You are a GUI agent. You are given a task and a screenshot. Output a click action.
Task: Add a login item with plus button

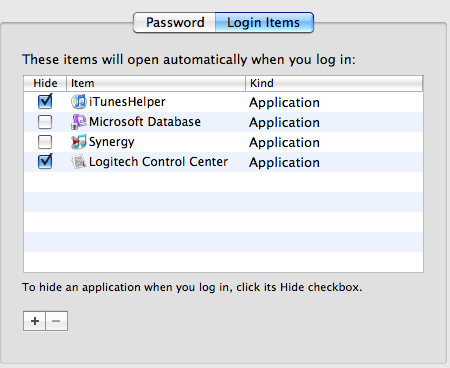(34, 321)
